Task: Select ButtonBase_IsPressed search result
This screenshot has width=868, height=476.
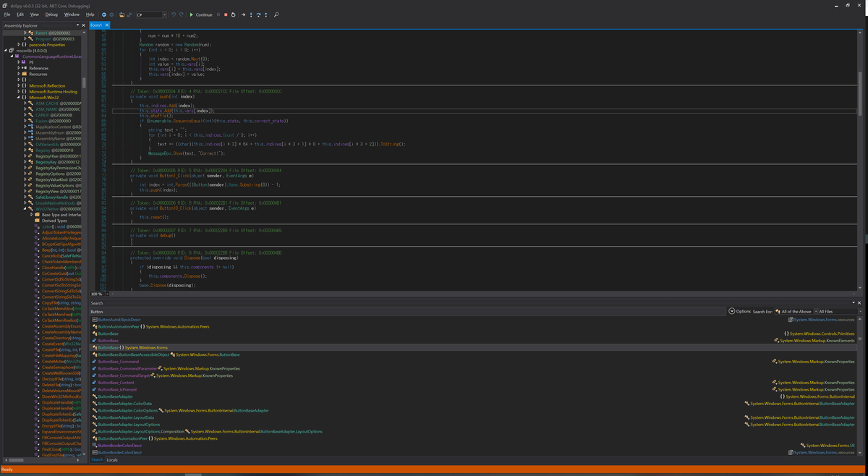Action: point(116,389)
